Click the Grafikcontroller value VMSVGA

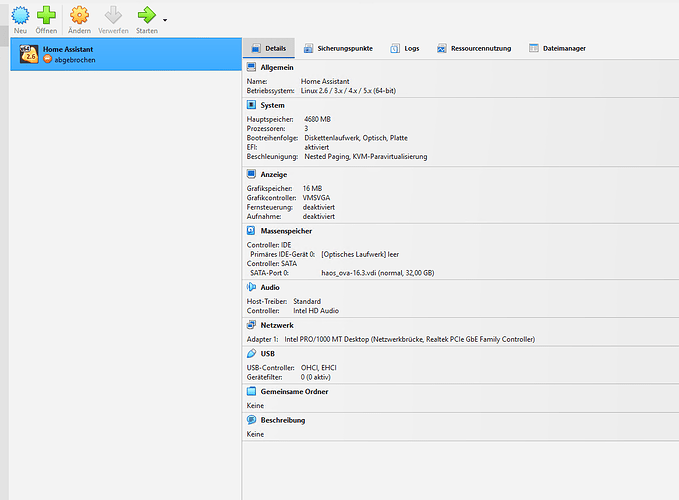click(x=316, y=198)
